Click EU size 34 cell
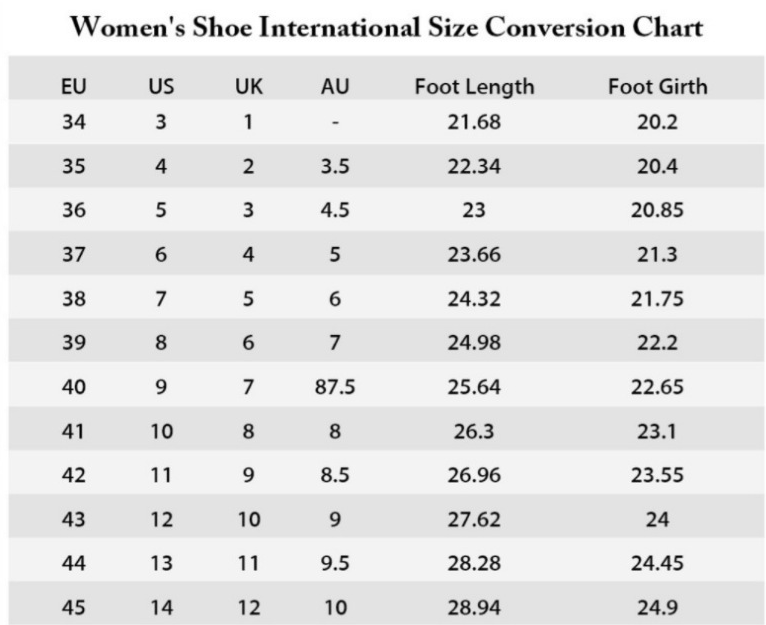Image resolution: width=766 pixels, height=625 pixels. (x=73, y=123)
